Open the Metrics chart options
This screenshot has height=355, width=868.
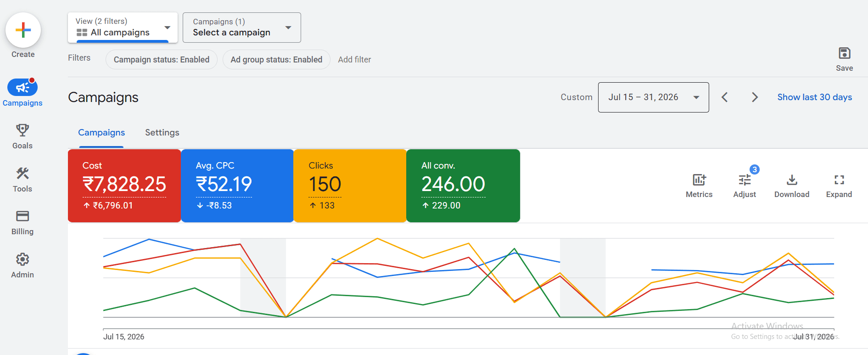click(x=699, y=186)
